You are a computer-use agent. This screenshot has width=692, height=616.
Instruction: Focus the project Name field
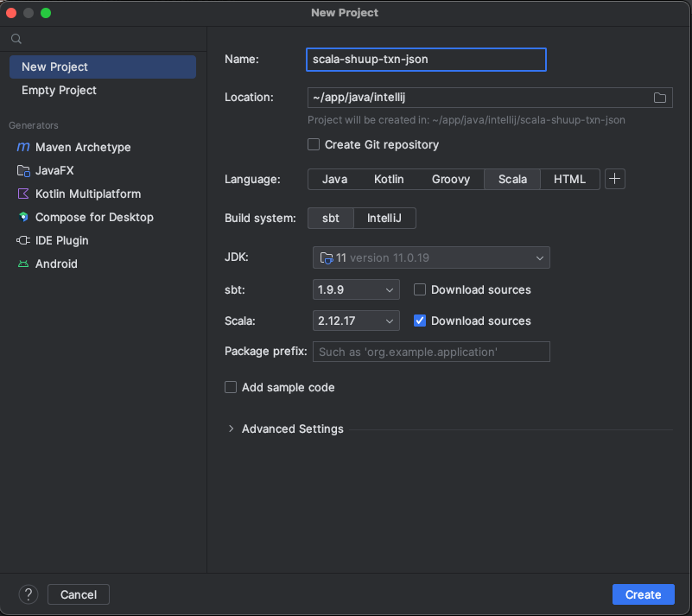426,60
